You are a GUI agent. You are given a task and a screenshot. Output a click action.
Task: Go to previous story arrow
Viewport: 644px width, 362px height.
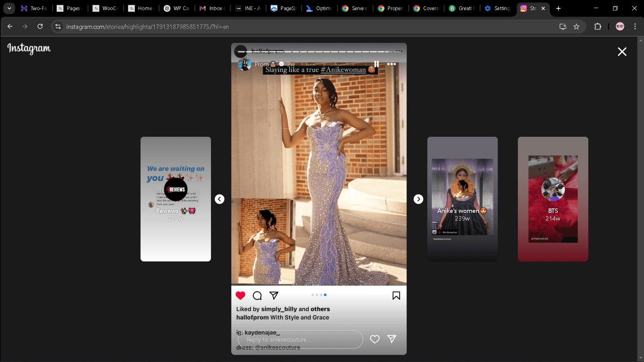tap(219, 199)
